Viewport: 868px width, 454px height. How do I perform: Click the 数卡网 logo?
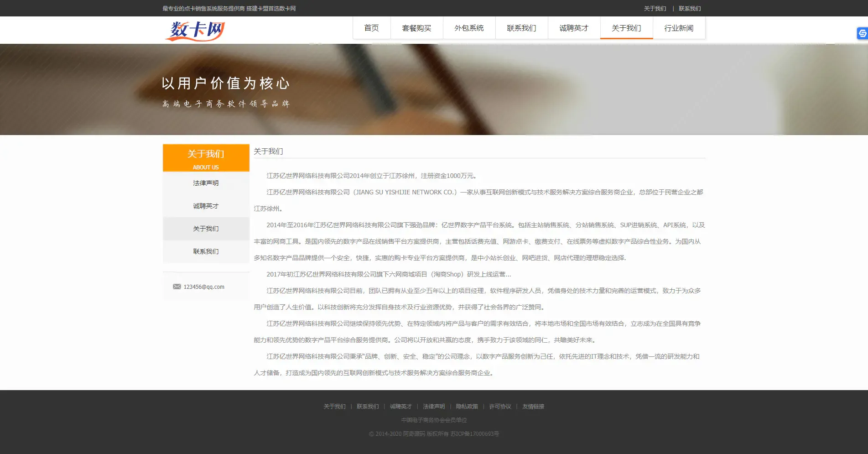pos(196,31)
